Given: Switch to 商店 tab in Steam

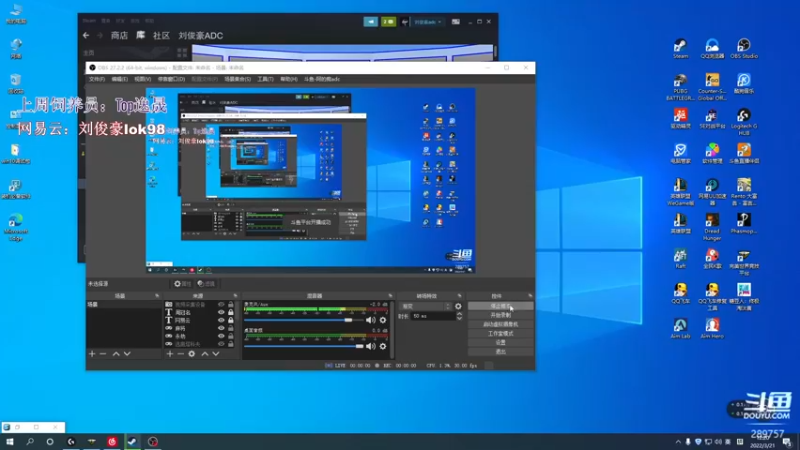Looking at the screenshot, I should tap(119, 35).
